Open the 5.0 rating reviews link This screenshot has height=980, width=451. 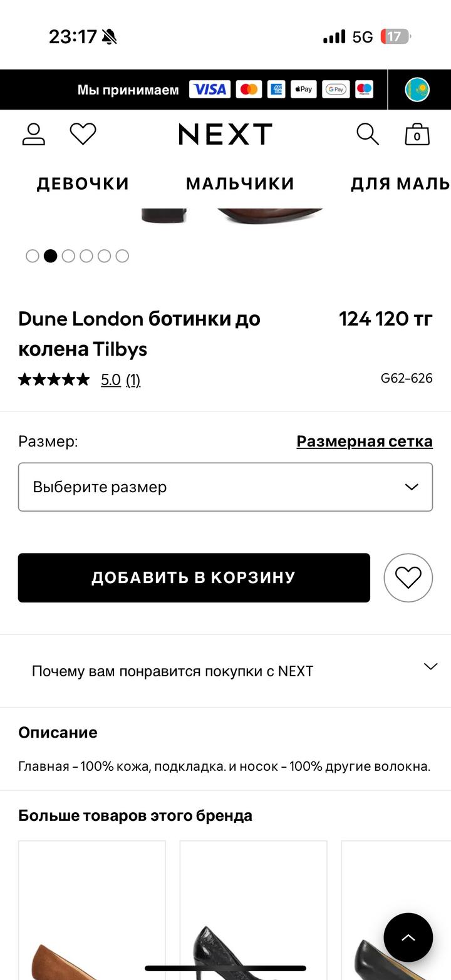tap(111, 379)
